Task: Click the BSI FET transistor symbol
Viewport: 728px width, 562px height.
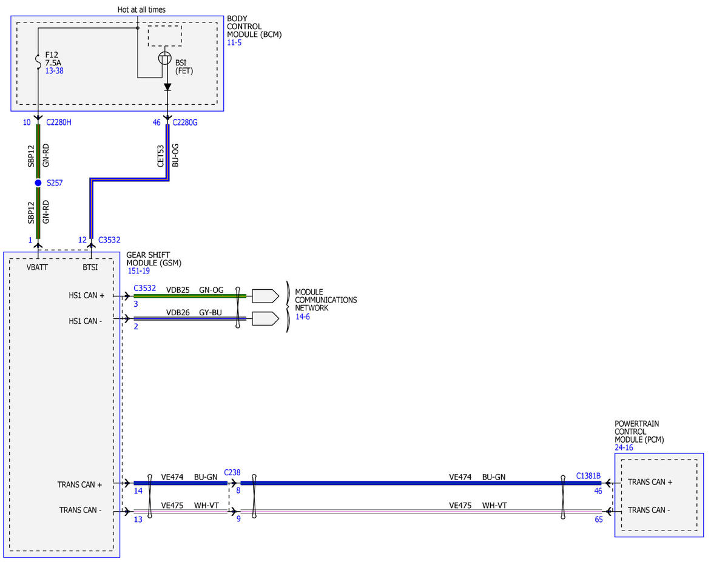Action: coord(166,59)
